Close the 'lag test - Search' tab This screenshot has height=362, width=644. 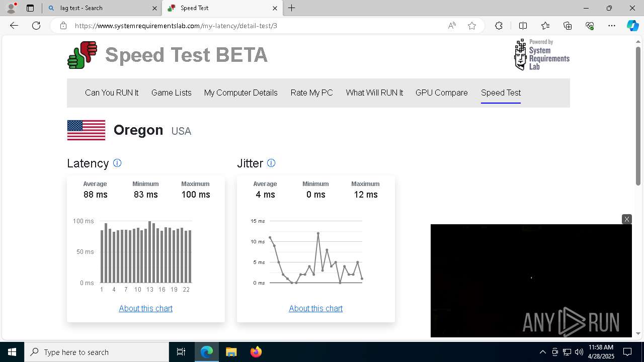click(155, 8)
